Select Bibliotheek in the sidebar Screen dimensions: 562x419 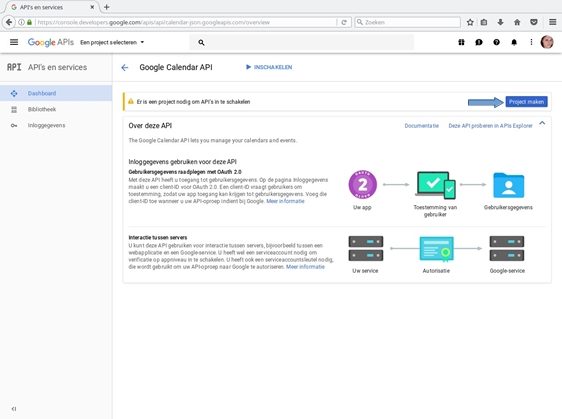coord(56,109)
